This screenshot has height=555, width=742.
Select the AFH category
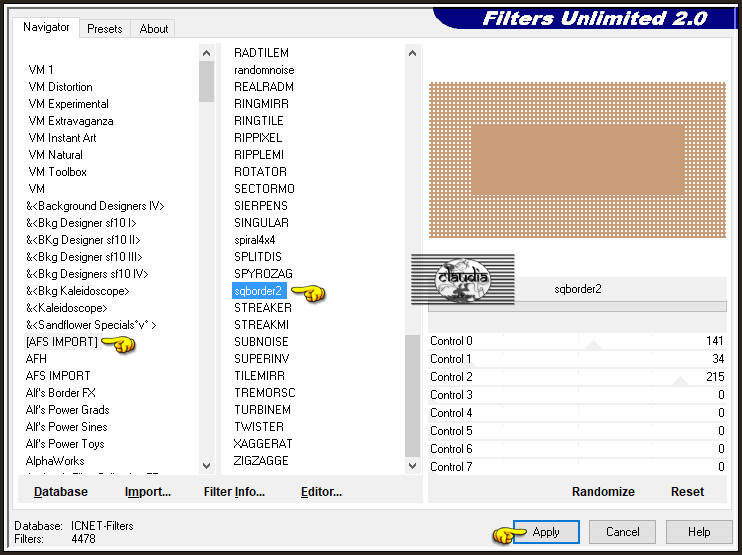pyautogui.click(x=36, y=359)
